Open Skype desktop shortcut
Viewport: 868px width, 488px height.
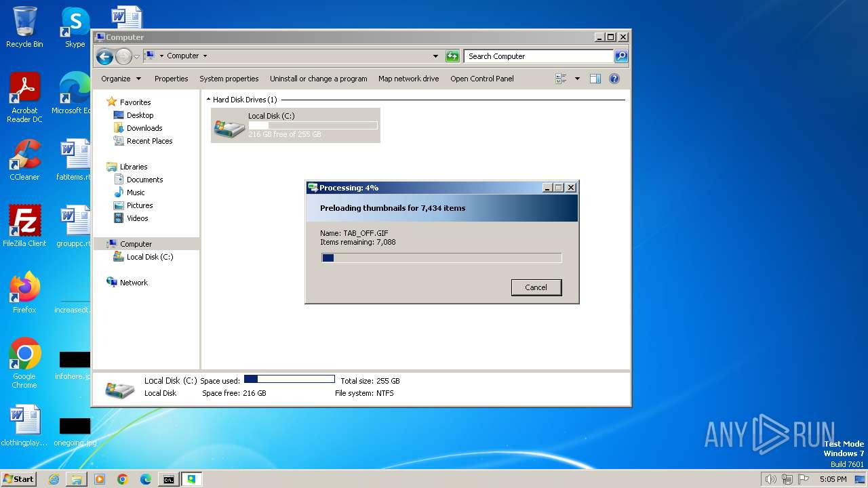[75, 28]
